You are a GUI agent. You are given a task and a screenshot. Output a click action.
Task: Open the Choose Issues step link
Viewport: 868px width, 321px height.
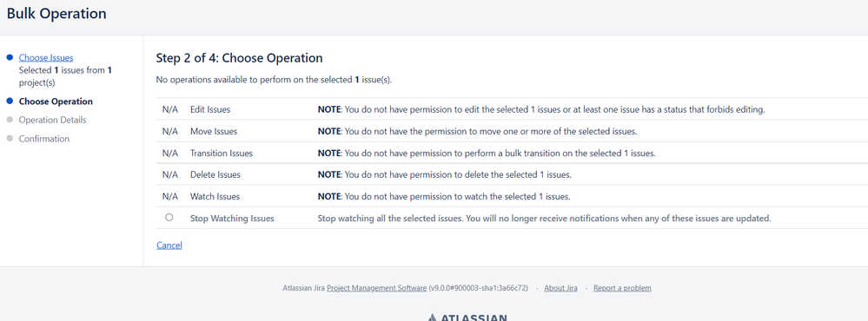point(46,57)
